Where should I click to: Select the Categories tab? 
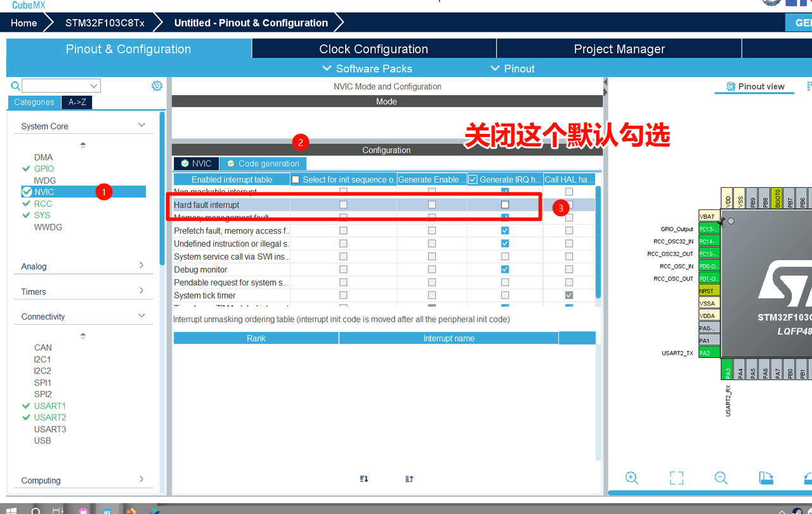pyautogui.click(x=34, y=102)
